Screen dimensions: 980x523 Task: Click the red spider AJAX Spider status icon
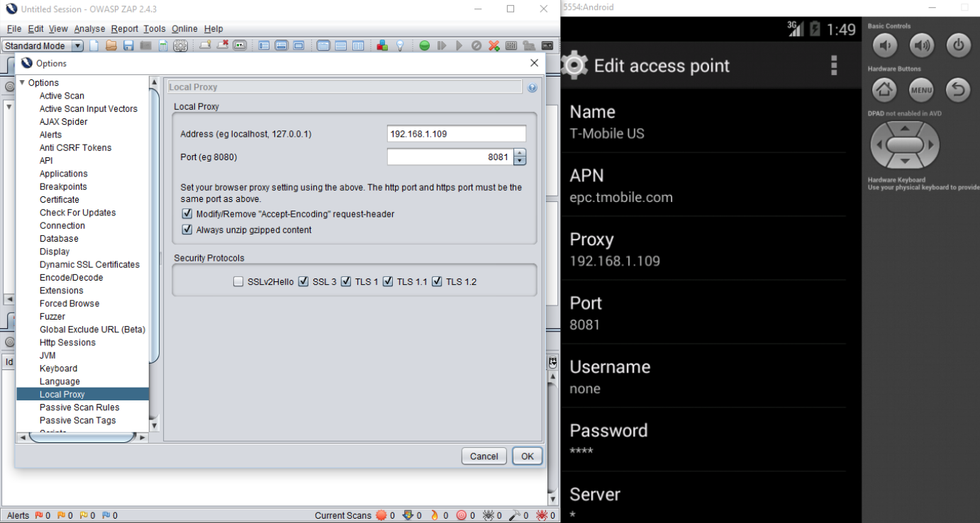(542, 515)
